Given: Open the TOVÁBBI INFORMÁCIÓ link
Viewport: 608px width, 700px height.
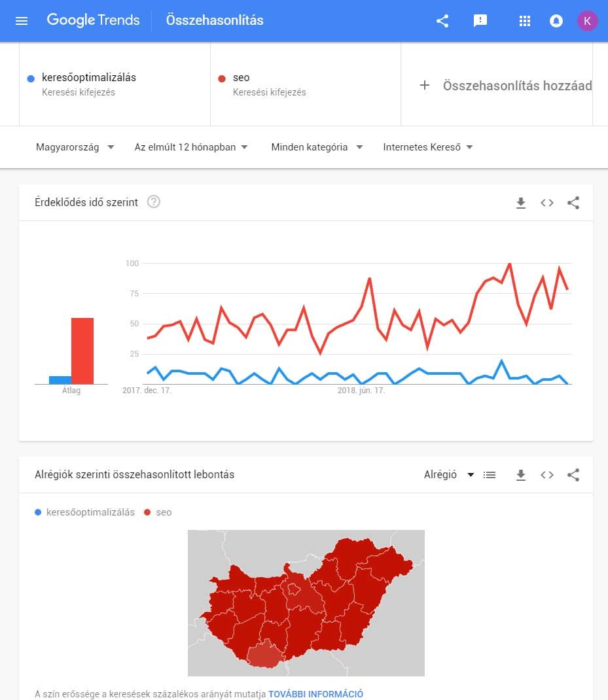Looking at the screenshot, I should click(x=316, y=694).
